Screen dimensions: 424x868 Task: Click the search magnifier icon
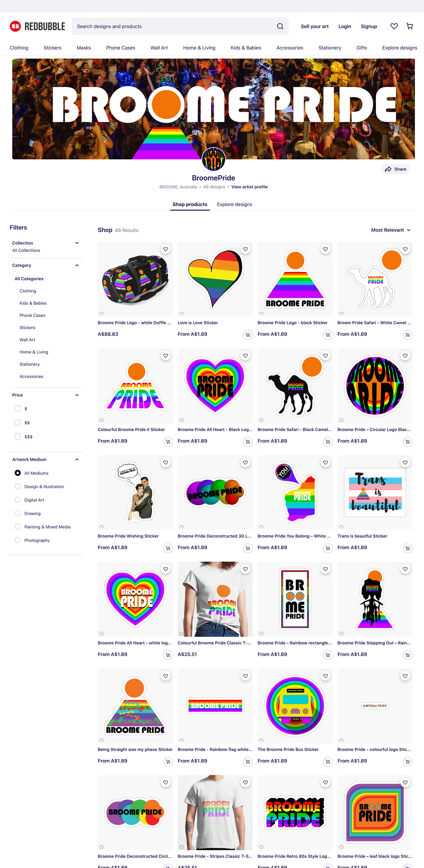(x=280, y=26)
